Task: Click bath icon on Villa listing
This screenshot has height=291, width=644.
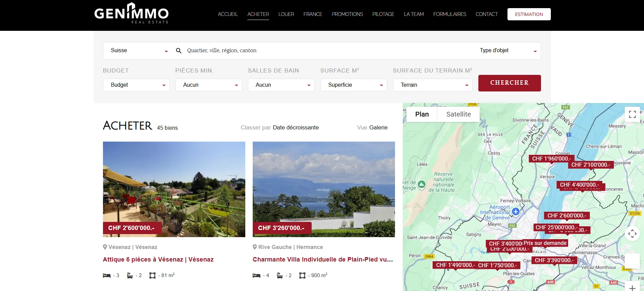Action: [x=279, y=275]
